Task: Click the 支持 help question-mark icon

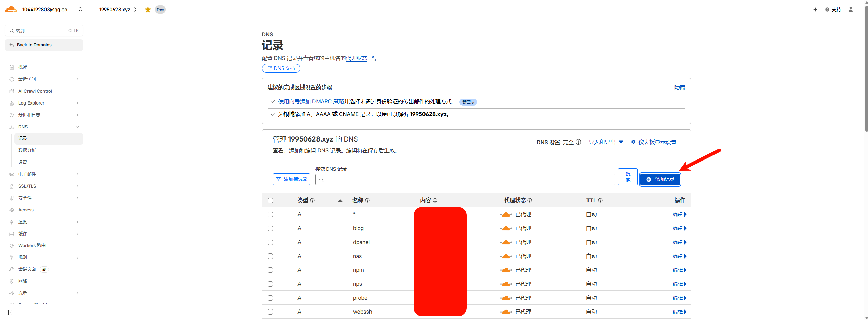Action: click(x=827, y=10)
